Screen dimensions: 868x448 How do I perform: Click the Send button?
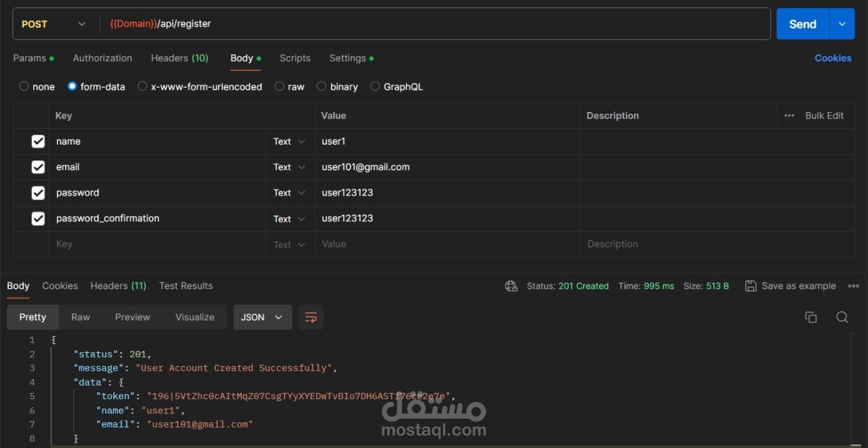click(x=802, y=24)
